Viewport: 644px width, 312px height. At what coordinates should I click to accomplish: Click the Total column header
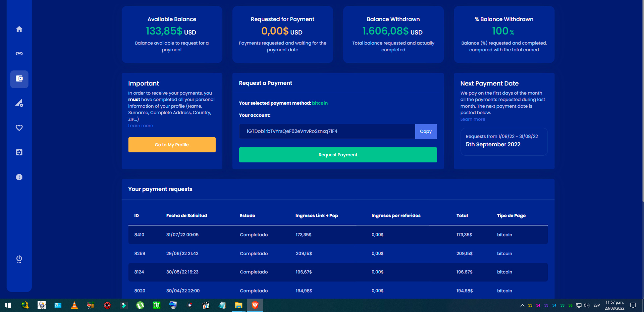[x=462, y=216]
